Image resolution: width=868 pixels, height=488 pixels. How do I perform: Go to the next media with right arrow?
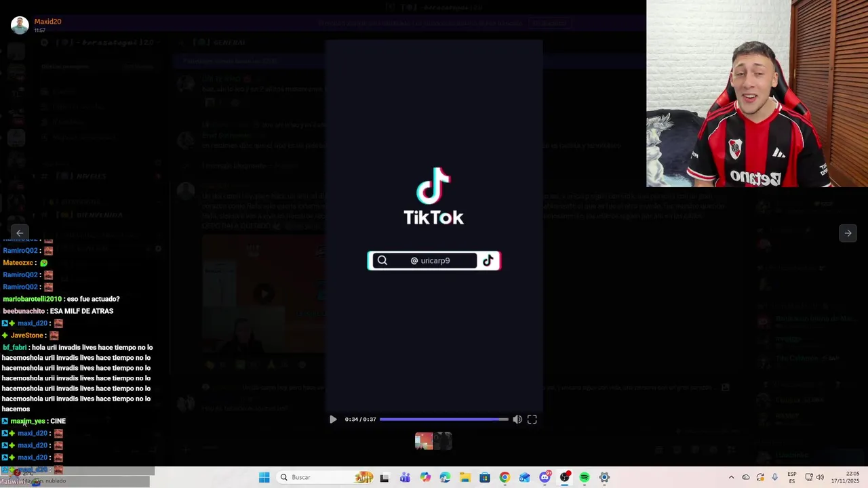pos(848,233)
